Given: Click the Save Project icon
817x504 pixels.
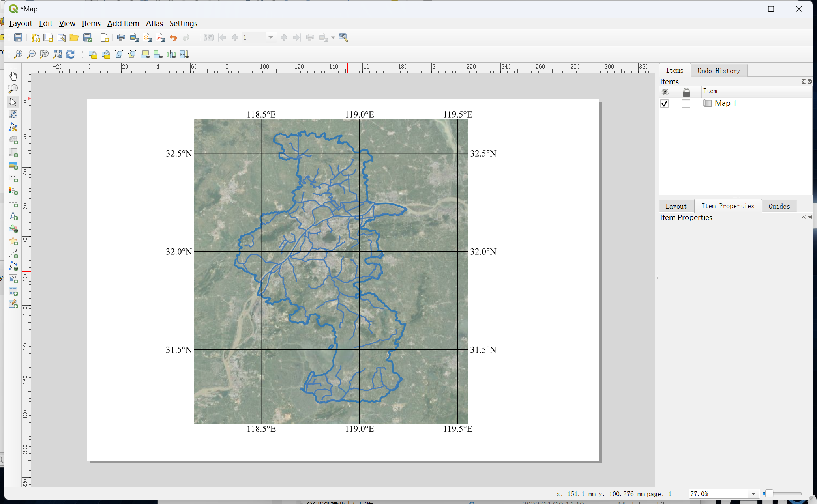Looking at the screenshot, I should 18,37.
